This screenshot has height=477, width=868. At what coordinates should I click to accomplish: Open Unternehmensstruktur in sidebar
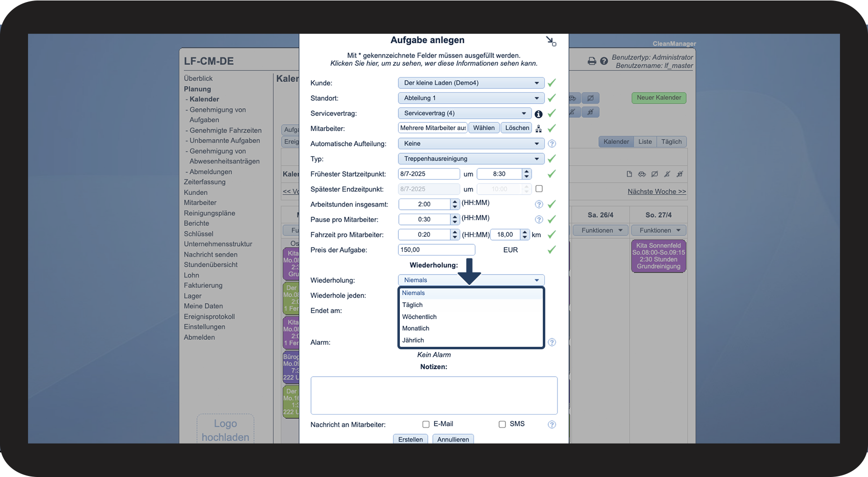click(x=218, y=244)
